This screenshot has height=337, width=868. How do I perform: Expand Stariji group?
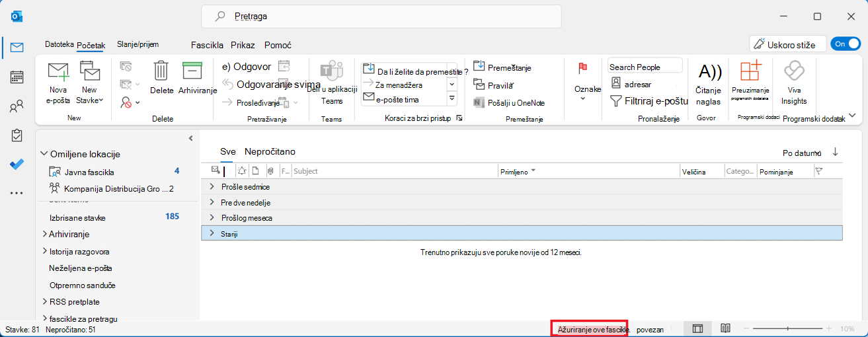pyautogui.click(x=212, y=233)
